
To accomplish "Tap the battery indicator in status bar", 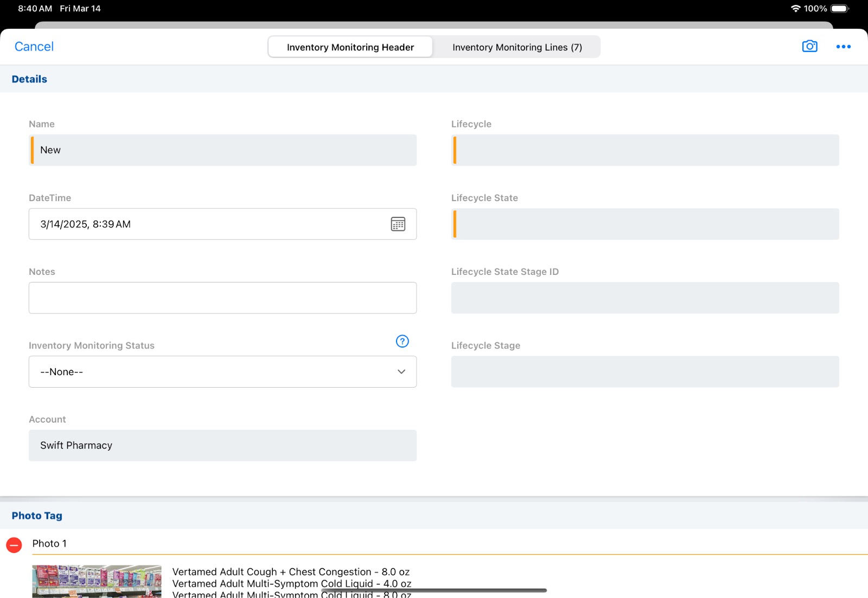I will 839,9.
